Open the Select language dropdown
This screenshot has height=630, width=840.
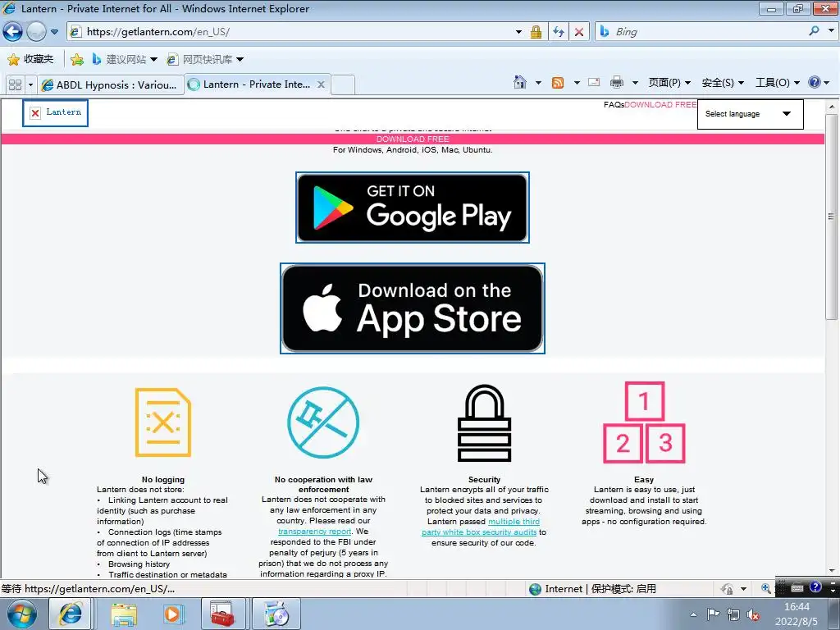[750, 114]
